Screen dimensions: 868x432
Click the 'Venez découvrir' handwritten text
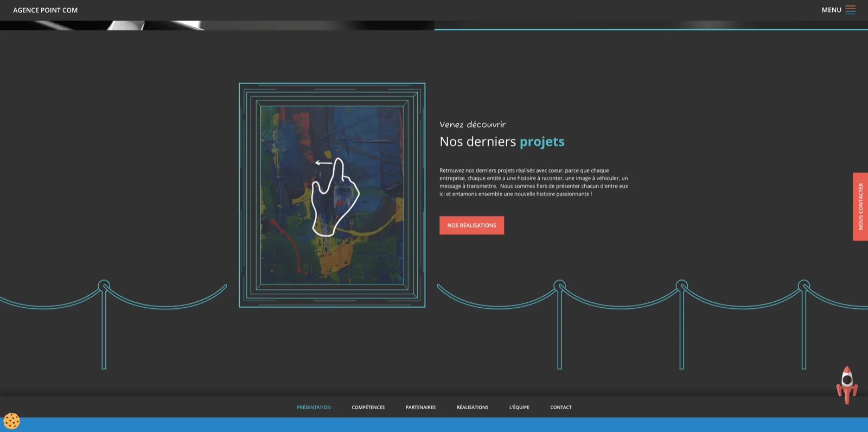click(473, 124)
